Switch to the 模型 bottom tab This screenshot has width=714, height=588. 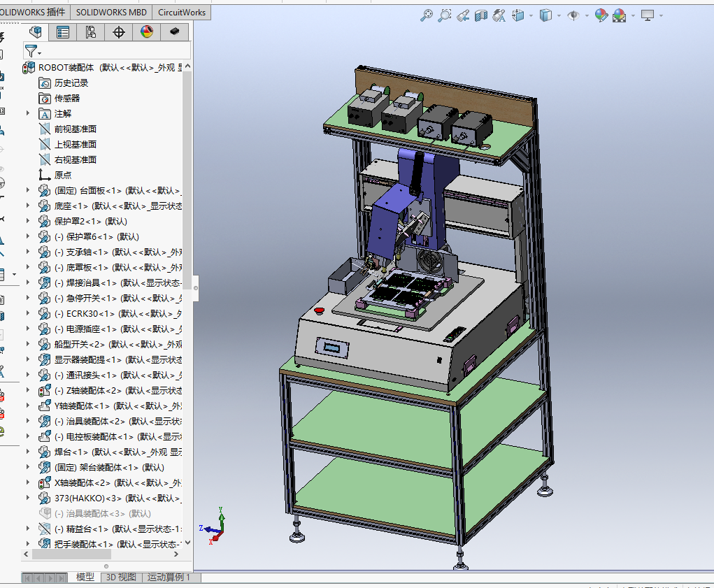click(85, 577)
